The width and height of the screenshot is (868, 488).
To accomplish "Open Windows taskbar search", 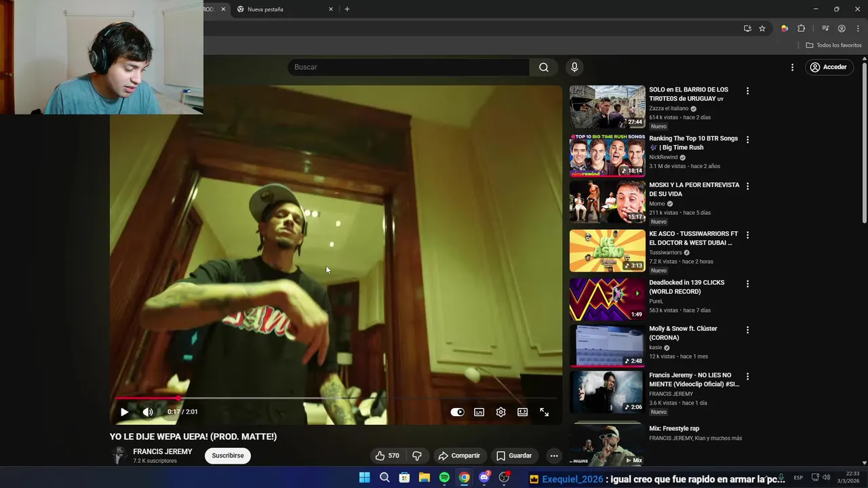I will click(384, 478).
